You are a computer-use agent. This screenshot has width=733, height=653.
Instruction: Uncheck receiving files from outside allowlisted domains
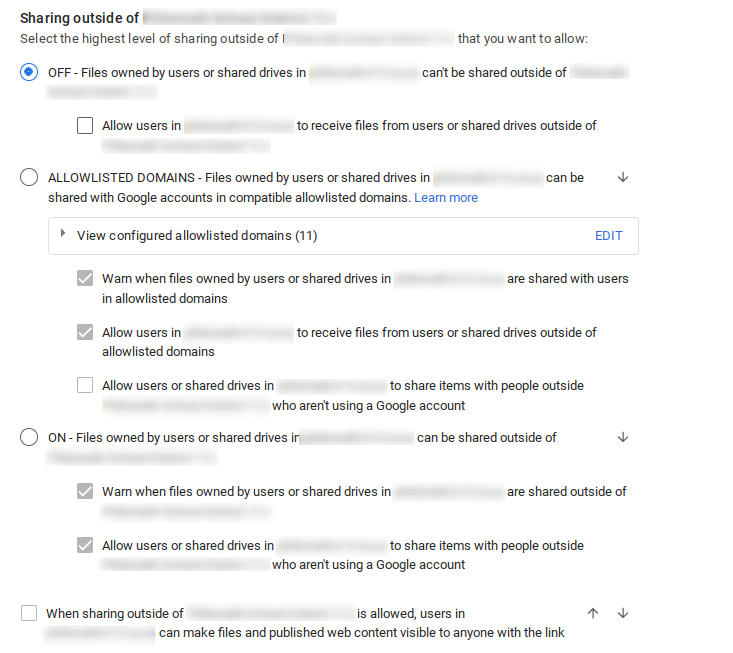(85, 333)
